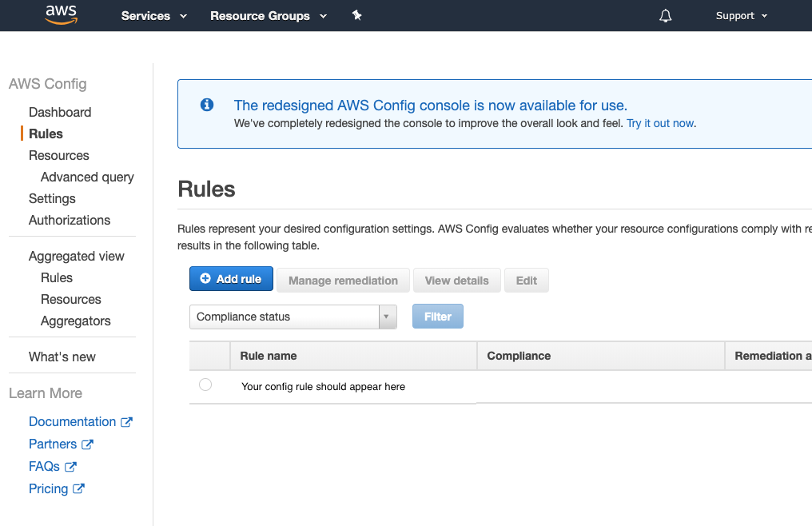Expand the Resource Groups dropdown
The image size is (812, 526).
(269, 16)
